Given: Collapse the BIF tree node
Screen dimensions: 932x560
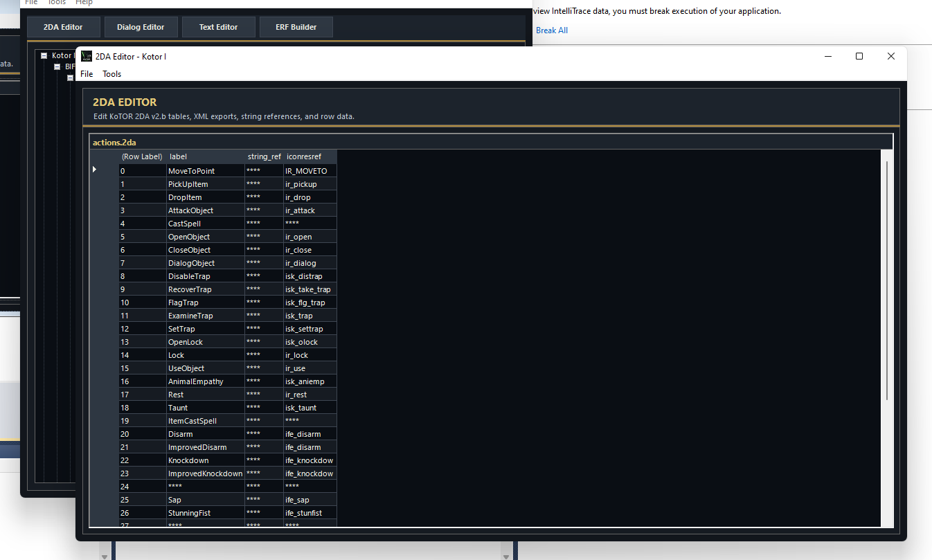Looking at the screenshot, I should (x=57, y=67).
